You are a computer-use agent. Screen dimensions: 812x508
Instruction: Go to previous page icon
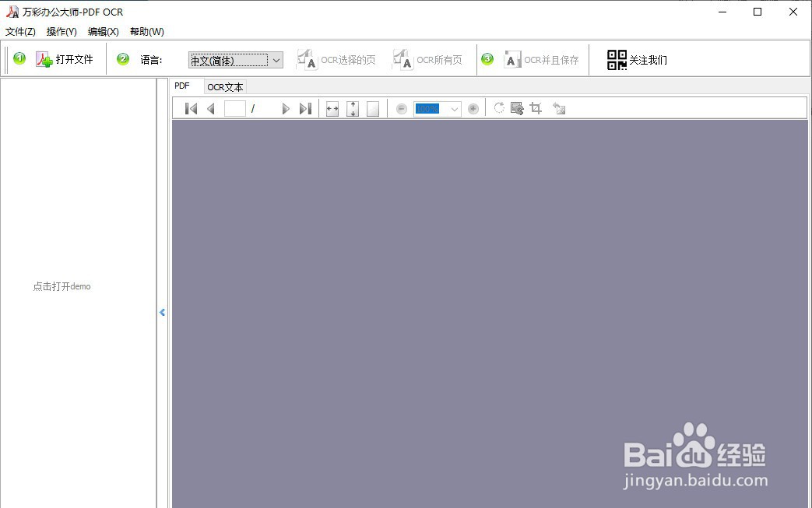[211, 109]
